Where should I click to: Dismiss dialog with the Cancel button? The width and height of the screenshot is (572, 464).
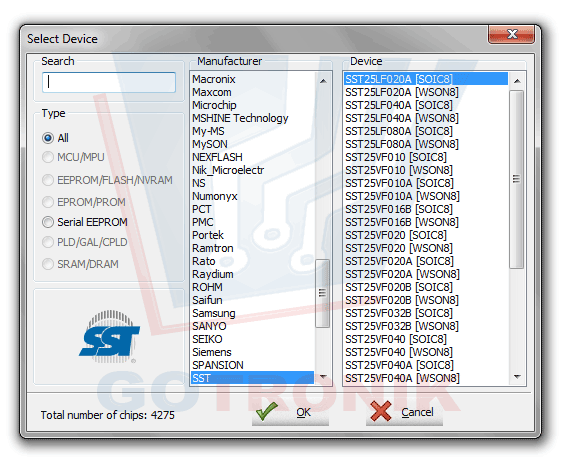pyautogui.click(x=404, y=412)
